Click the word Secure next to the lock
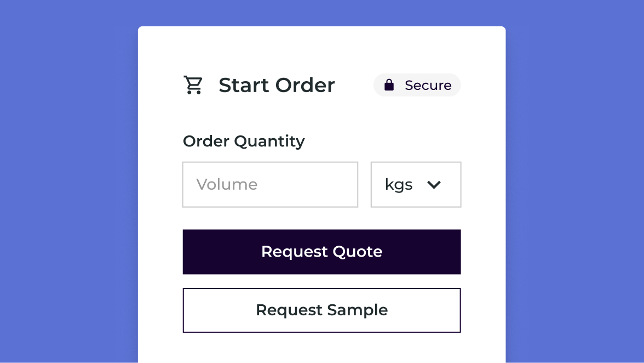The image size is (644, 363). pos(428,86)
